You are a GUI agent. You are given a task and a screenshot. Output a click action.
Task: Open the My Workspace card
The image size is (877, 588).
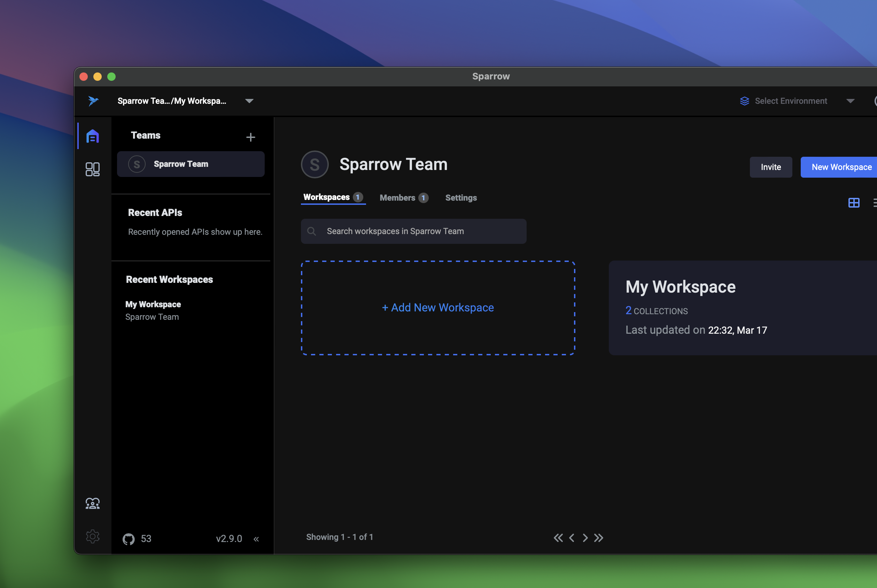(x=743, y=308)
